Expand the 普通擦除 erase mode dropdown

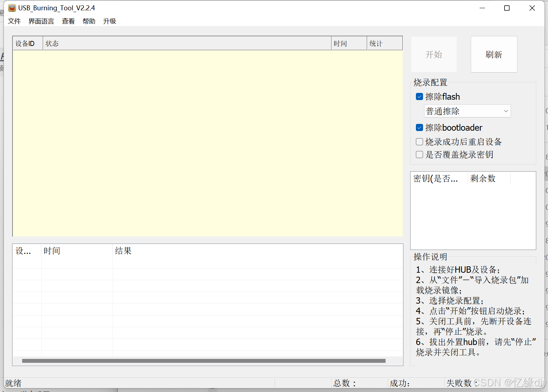(x=468, y=111)
